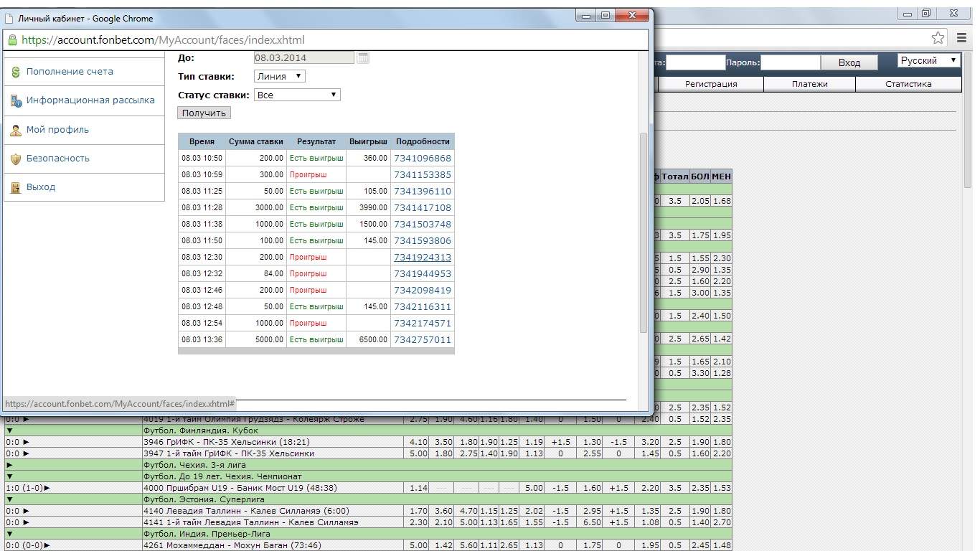The height and width of the screenshot is (551, 980).
Task: Open Информационная рассылка in the sidebar
Action: (x=90, y=100)
